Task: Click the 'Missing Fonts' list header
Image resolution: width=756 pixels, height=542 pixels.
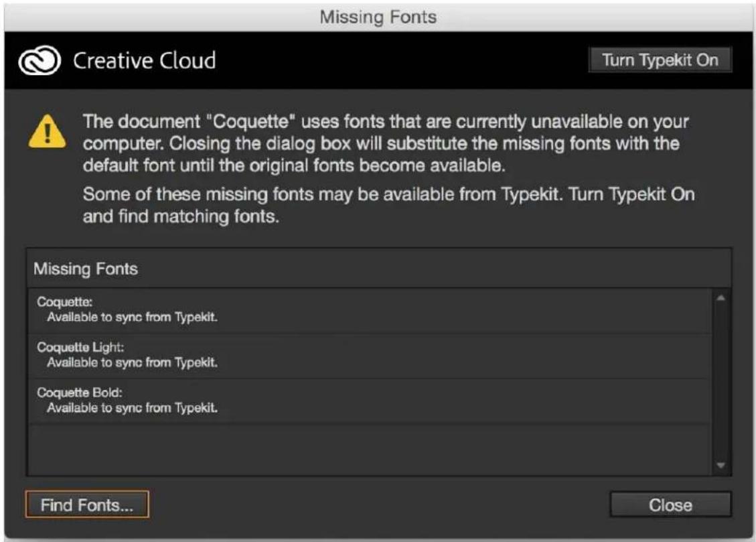Action: coord(378,269)
